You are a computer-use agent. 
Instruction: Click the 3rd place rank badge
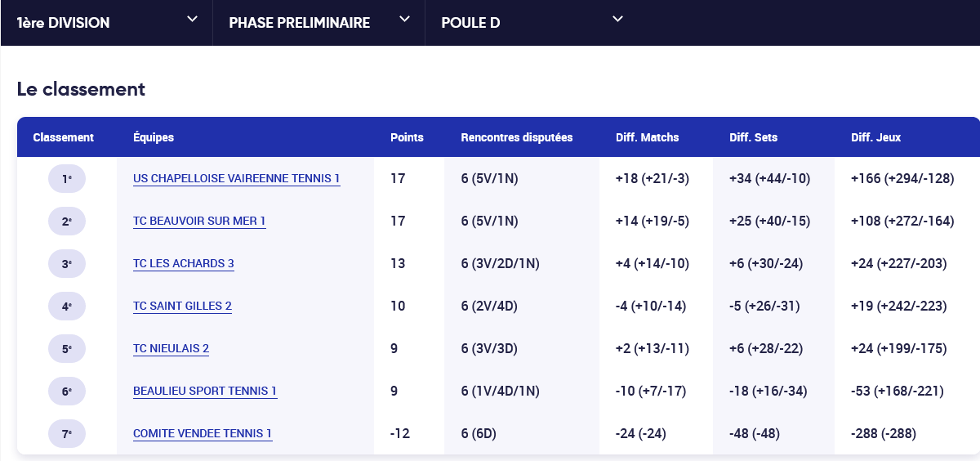click(x=67, y=263)
